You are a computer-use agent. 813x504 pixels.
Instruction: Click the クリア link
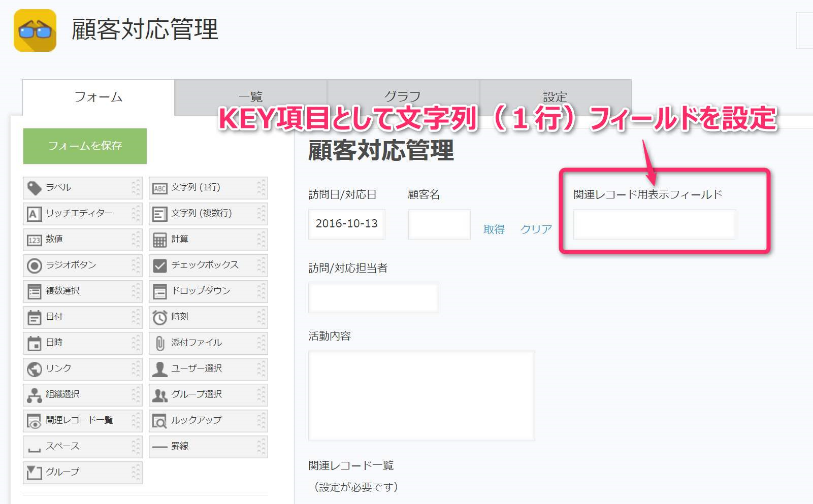pos(536,229)
